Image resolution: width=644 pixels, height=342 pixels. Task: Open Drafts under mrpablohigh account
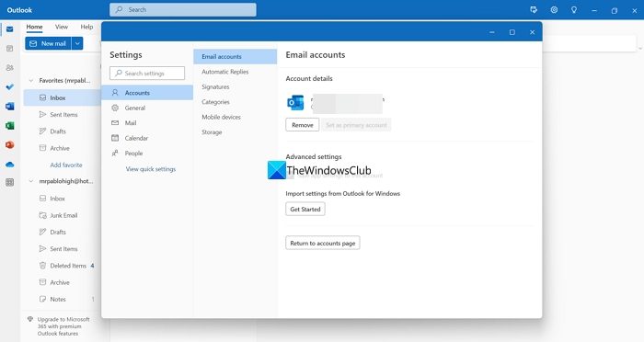pyautogui.click(x=63, y=232)
